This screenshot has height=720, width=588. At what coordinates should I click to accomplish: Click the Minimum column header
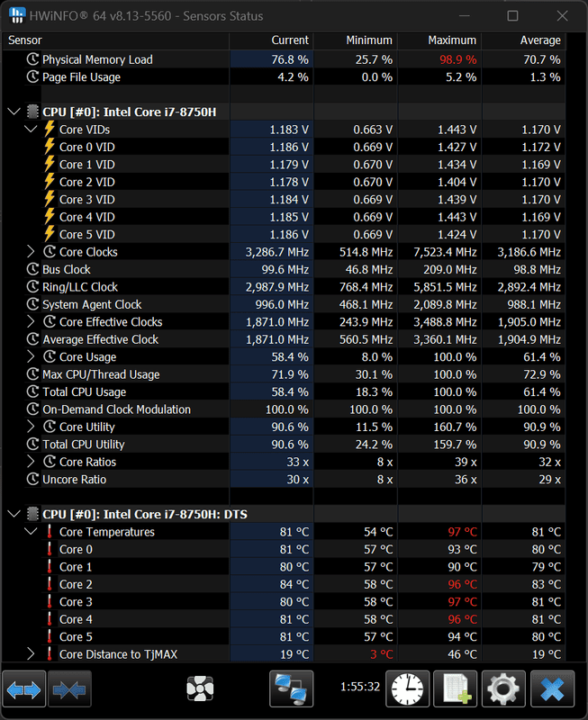pos(355,40)
